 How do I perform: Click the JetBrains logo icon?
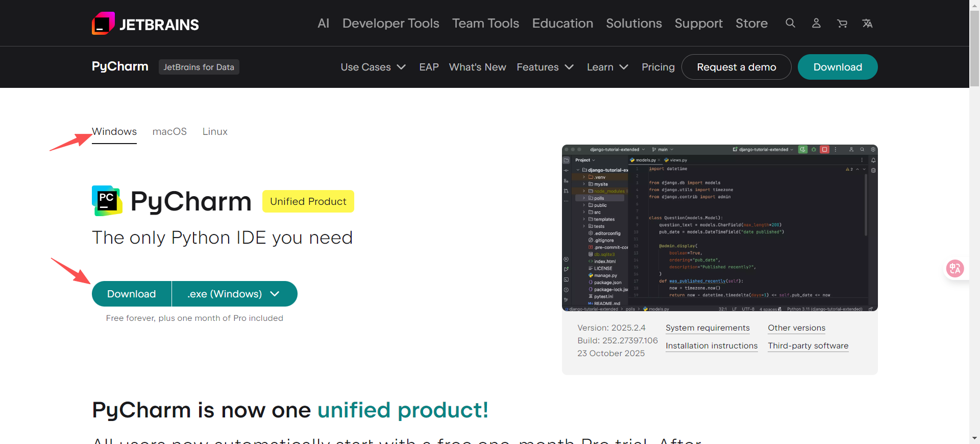103,24
